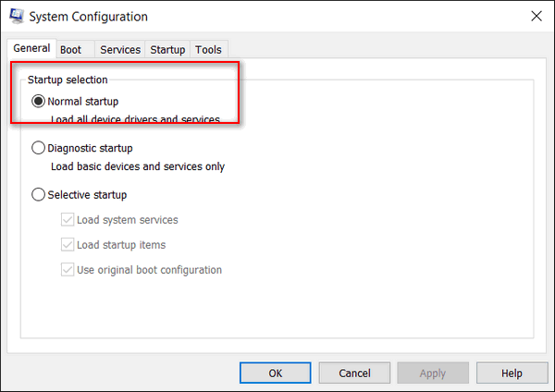Enable the Selective startup radio button
This screenshot has width=555, height=392.
(x=38, y=194)
